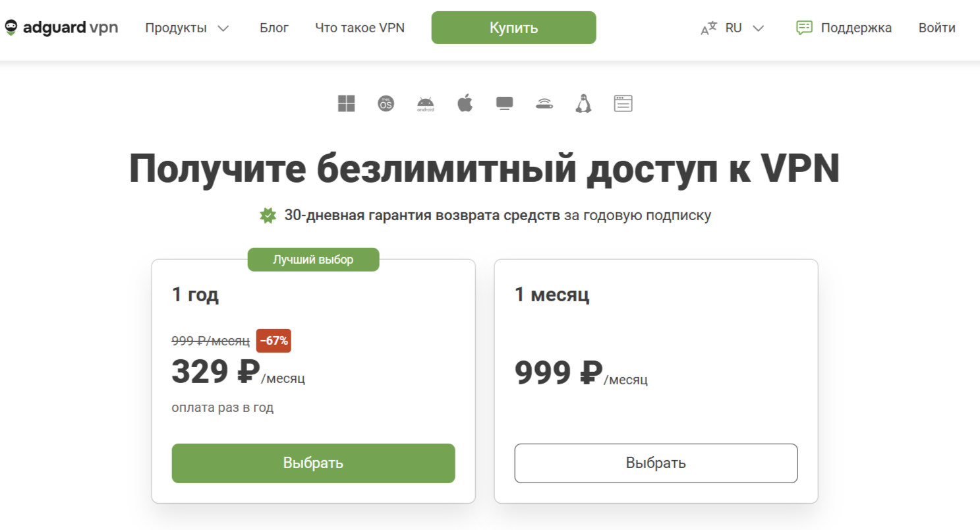Screen dimensions: 980x530
Task: Click the 329 ₽ price text
Action: tap(216, 373)
